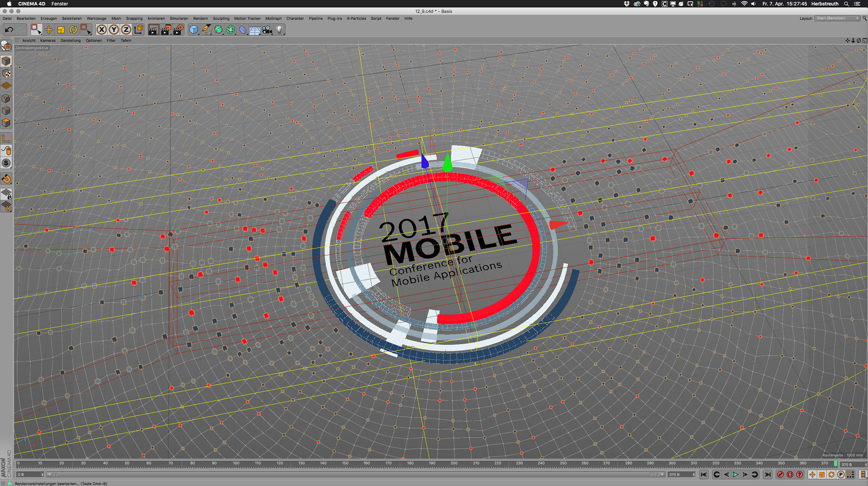Toggle the Y axis lock
Viewport: 868px width, 486px height.
tap(114, 30)
